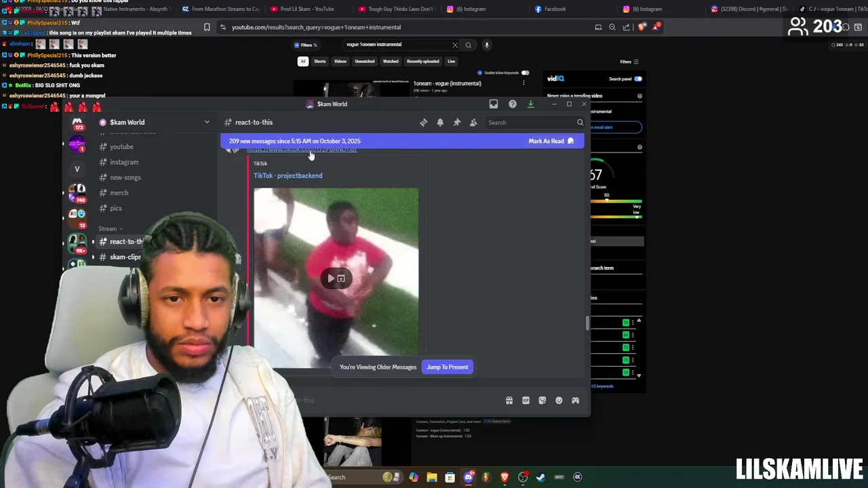The height and width of the screenshot is (488, 868).
Task: Bookmark this page in browser address bar
Action: click(x=207, y=27)
